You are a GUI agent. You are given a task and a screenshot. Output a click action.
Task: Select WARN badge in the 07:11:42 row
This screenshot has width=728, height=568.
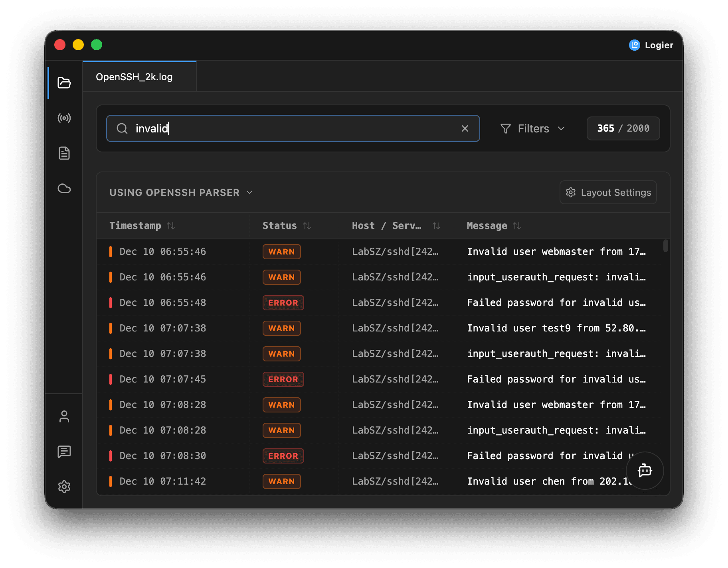point(281,481)
